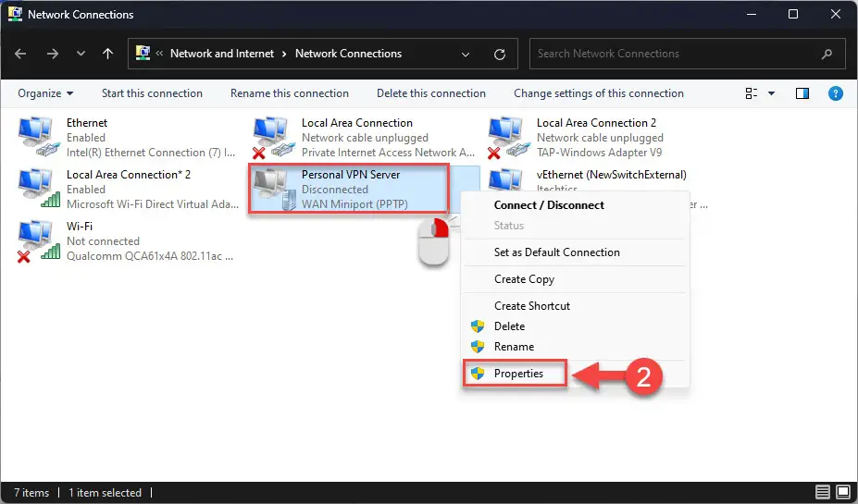This screenshot has width=858, height=504.
Task: Select the Wi-Fi adapter icon
Action: [36, 240]
